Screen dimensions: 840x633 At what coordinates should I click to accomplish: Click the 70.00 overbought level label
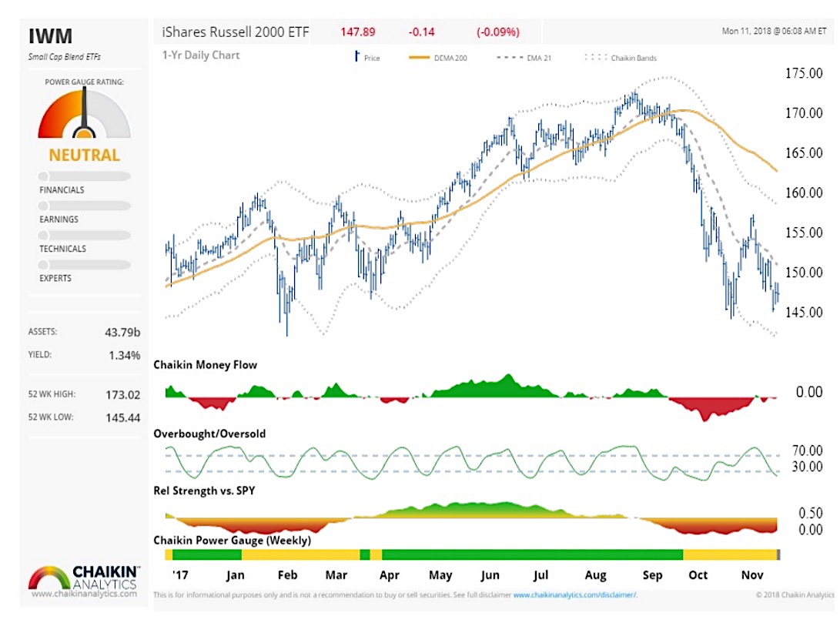click(808, 450)
